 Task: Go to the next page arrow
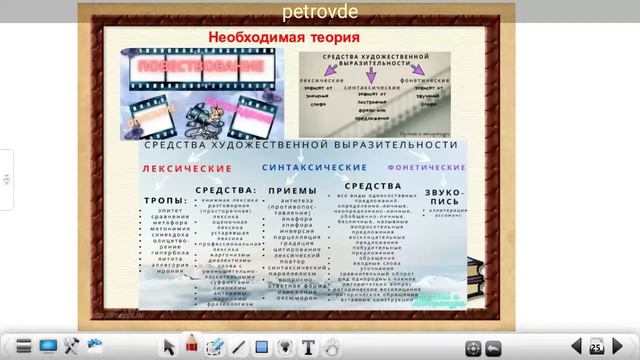point(617,347)
